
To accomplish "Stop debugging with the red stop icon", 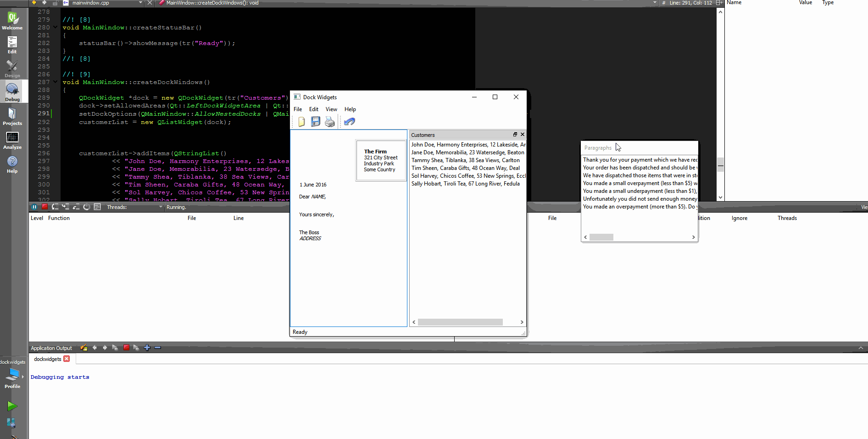I will pyautogui.click(x=45, y=207).
